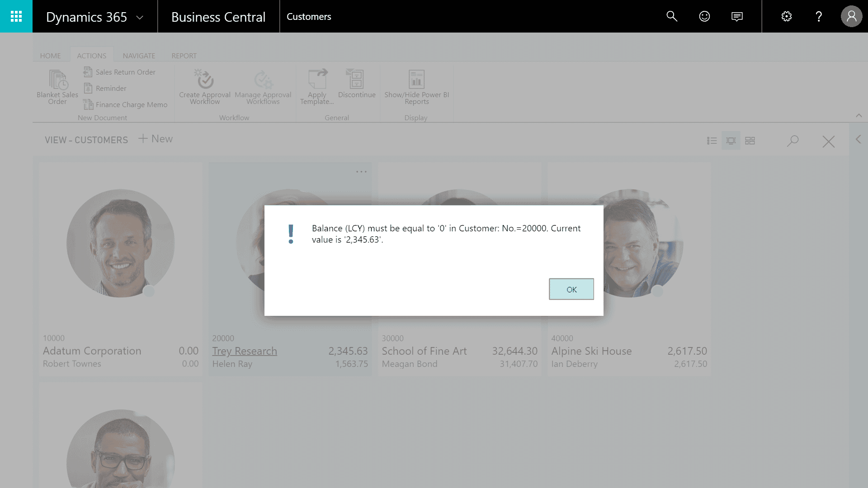Switch to the HOME ribbon tab
Viewport: 868px width, 488px height.
(50, 56)
